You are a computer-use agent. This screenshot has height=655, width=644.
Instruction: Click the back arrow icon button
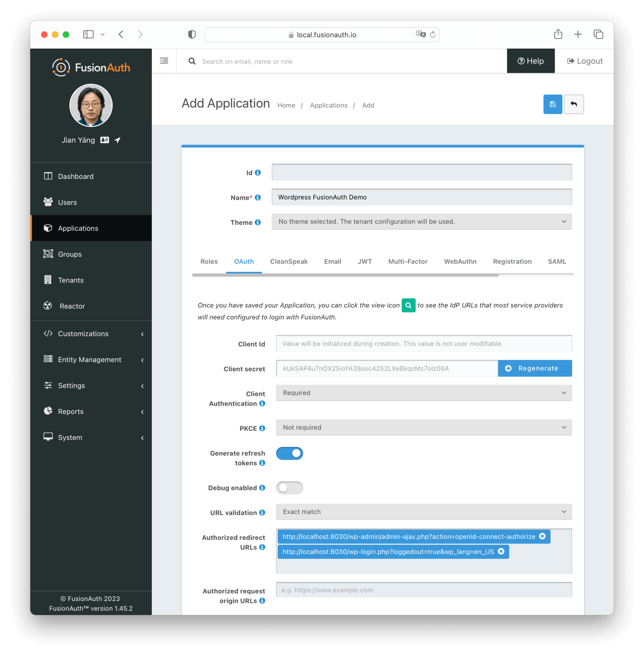[x=574, y=104]
